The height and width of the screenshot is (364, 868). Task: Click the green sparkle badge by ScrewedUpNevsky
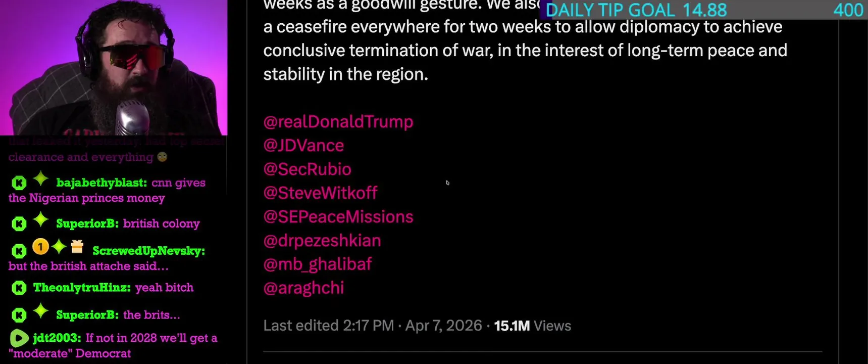[x=59, y=247]
